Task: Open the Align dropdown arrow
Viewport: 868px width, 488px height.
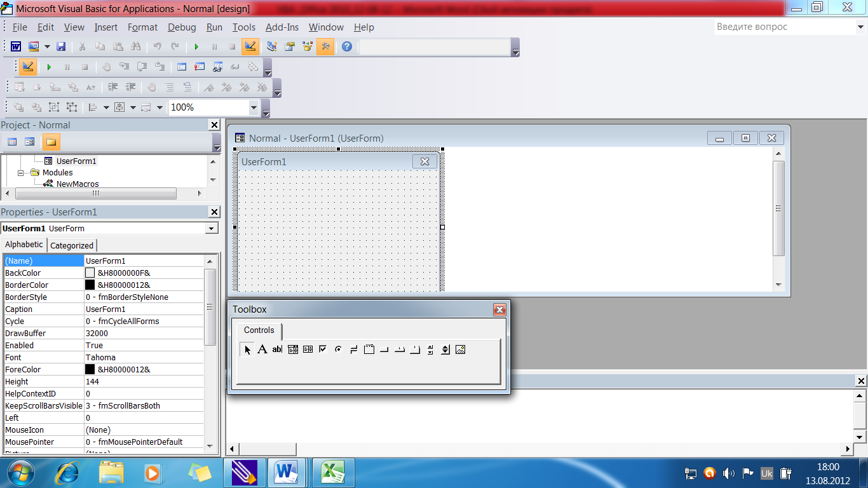Action: click(106, 107)
